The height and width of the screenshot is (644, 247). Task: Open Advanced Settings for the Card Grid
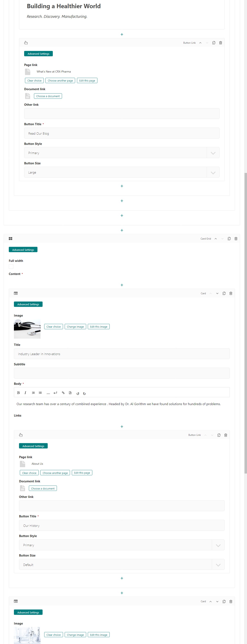23,250
